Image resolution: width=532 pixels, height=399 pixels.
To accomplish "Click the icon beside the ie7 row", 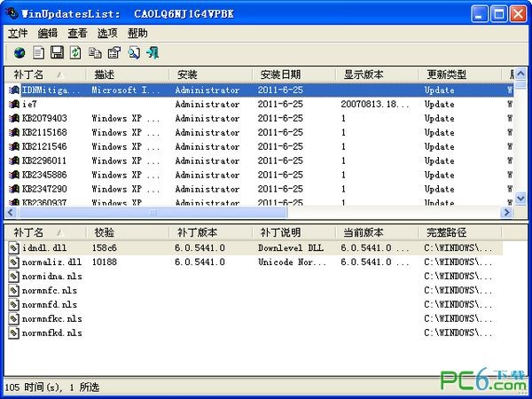I will coord(14,104).
